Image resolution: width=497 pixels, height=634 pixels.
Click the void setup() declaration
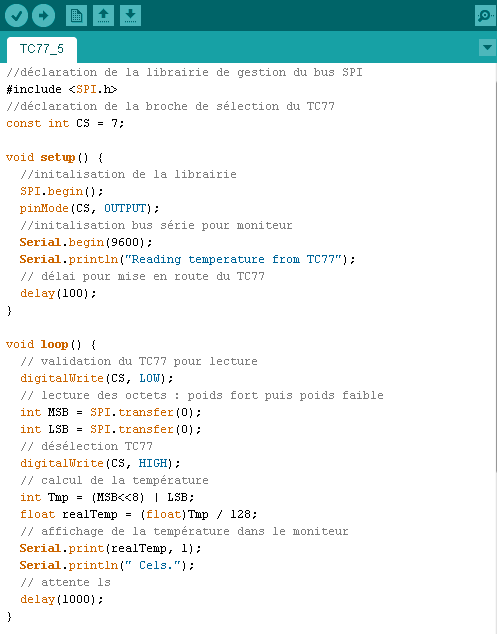point(55,157)
